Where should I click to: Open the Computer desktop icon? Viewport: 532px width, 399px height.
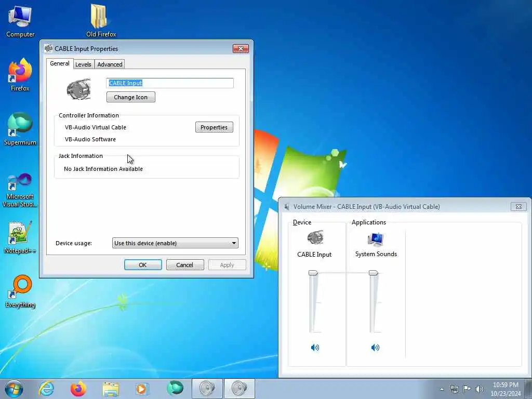tap(20, 21)
